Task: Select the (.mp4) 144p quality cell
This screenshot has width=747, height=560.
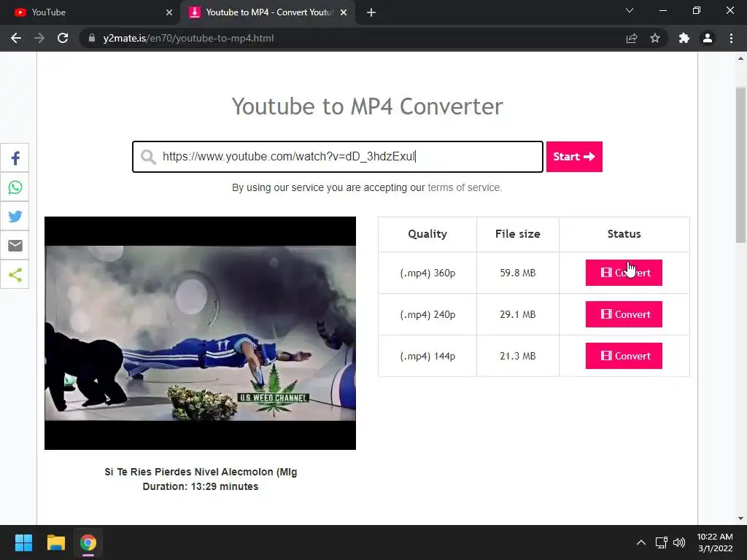Action: (x=427, y=356)
